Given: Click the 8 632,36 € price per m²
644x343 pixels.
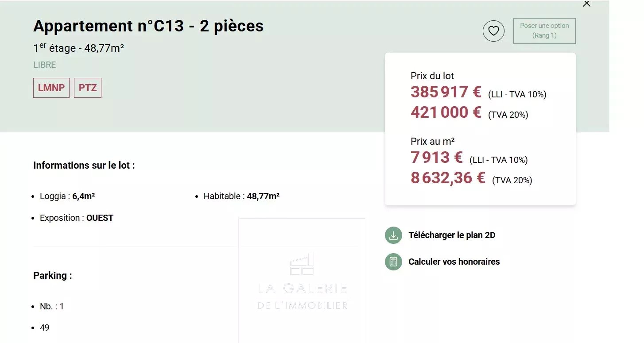Looking at the screenshot, I should click(448, 178).
